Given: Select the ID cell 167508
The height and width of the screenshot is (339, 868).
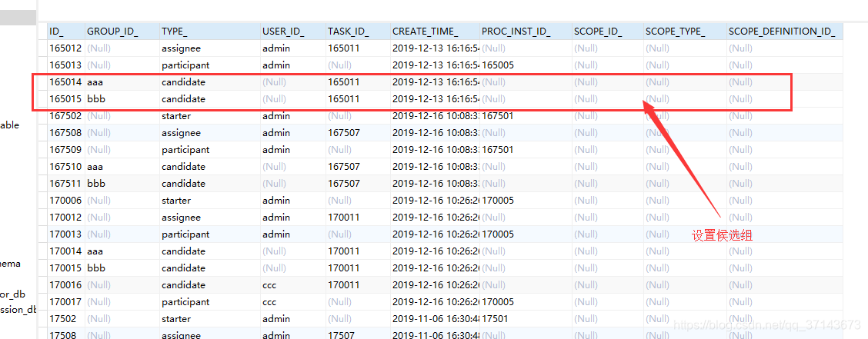Looking at the screenshot, I should (66, 133).
